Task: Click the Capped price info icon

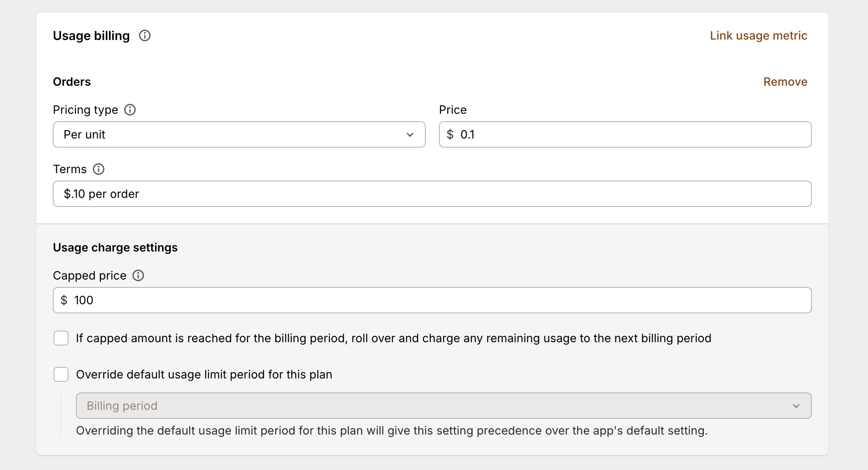Action: coord(138,275)
